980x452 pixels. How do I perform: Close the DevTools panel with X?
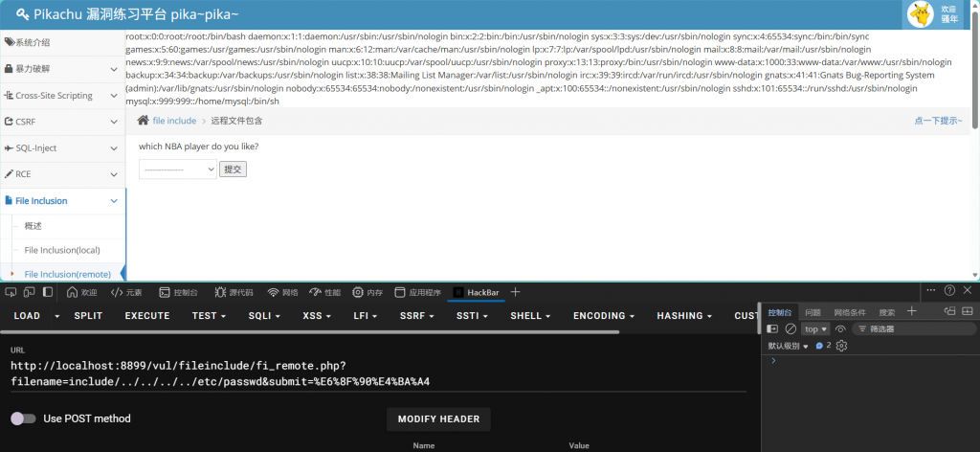pos(968,290)
